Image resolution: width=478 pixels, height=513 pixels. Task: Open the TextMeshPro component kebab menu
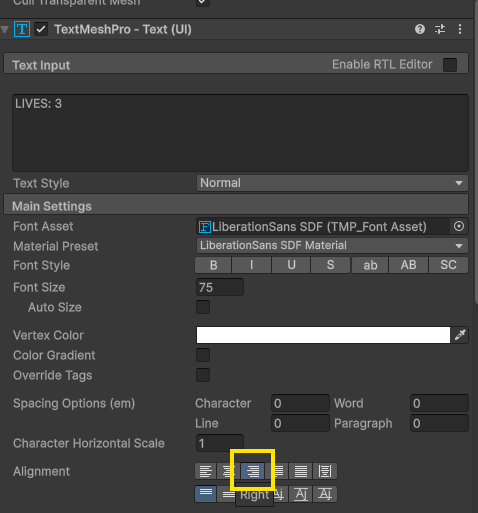(460, 29)
